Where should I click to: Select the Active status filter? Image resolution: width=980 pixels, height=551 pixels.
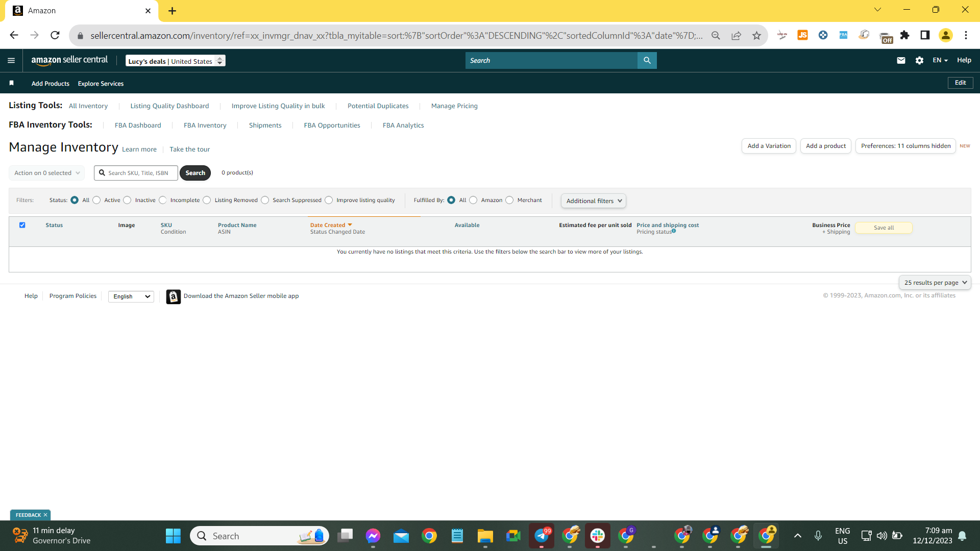tap(96, 200)
